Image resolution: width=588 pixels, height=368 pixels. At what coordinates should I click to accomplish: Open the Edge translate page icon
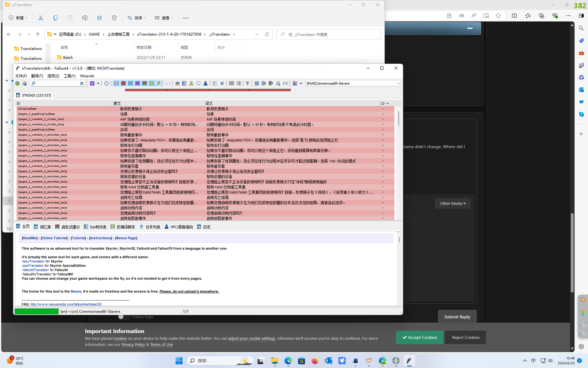pos(461,16)
